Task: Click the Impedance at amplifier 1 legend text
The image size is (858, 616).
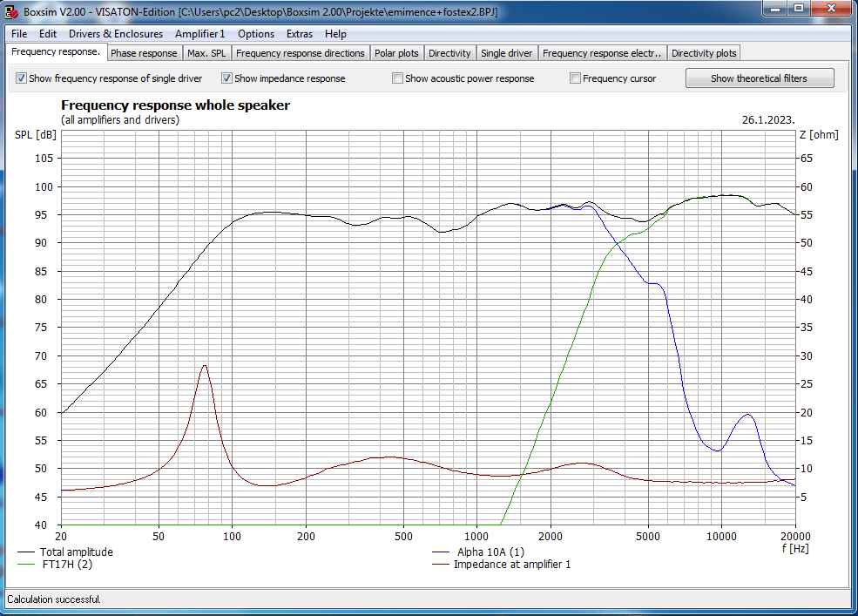Action: click(512, 565)
